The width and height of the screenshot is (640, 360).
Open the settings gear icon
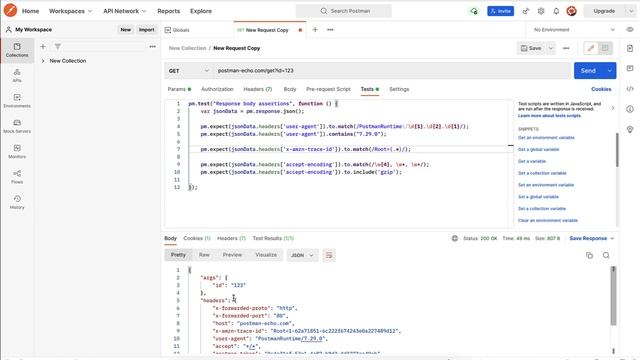[541, 11]
